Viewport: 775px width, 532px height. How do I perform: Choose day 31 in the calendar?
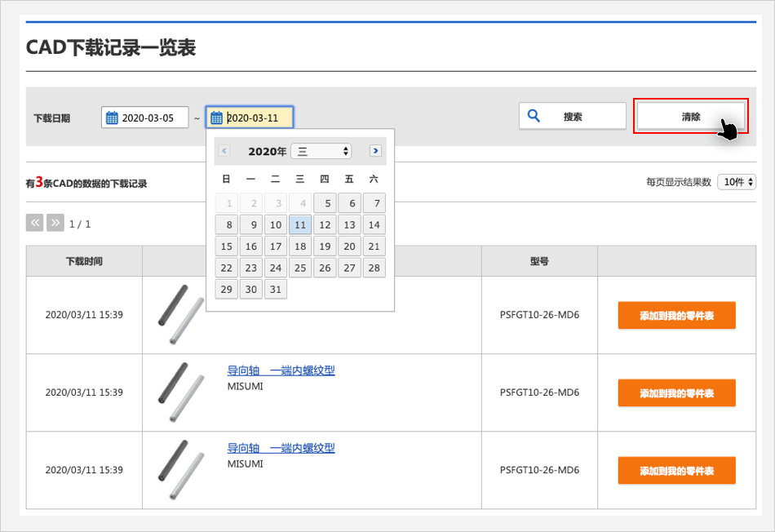click(276, 290)
